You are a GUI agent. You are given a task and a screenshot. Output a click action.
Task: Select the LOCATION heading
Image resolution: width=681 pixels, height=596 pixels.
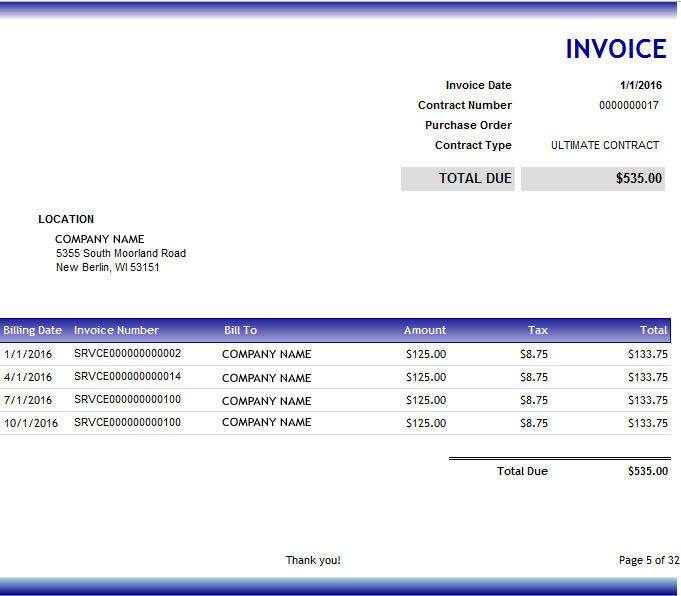(x=66, y=219)
